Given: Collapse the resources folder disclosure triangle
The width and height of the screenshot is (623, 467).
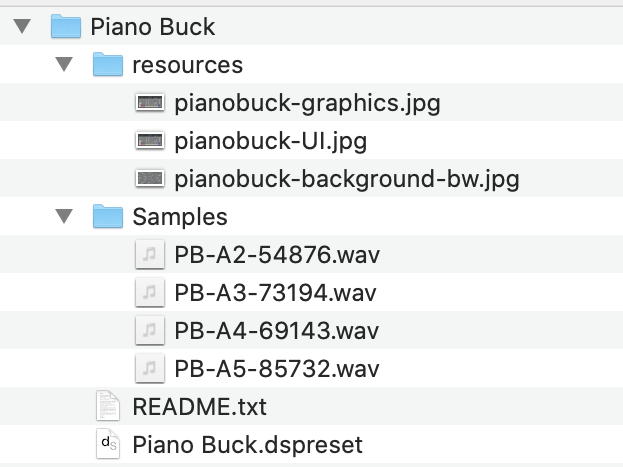Looking at the screenshot, I should point(65,65).
